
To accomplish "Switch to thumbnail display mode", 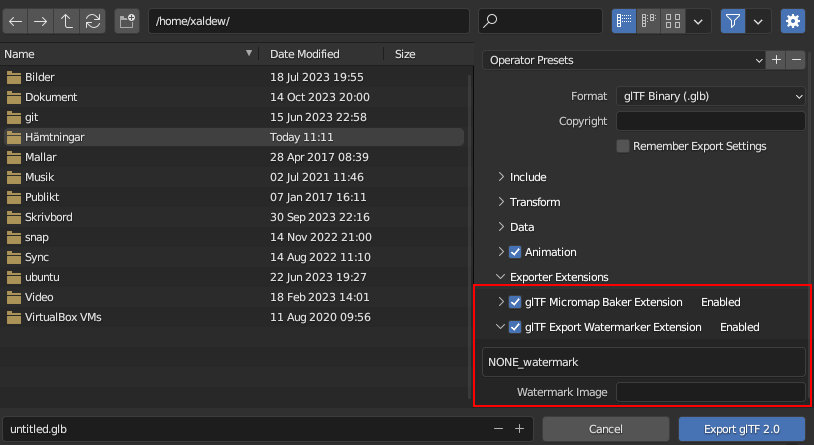I will click(673, 21).
